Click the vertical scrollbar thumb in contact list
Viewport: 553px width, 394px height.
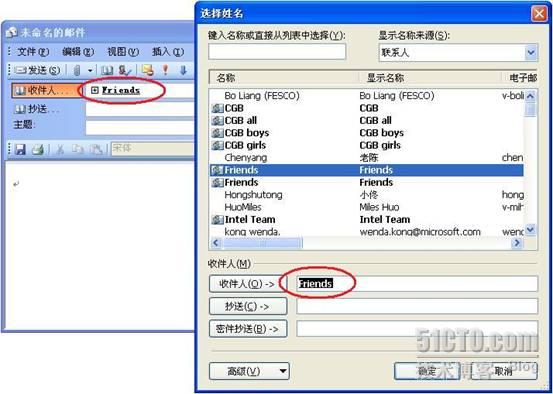coord(530,109)
